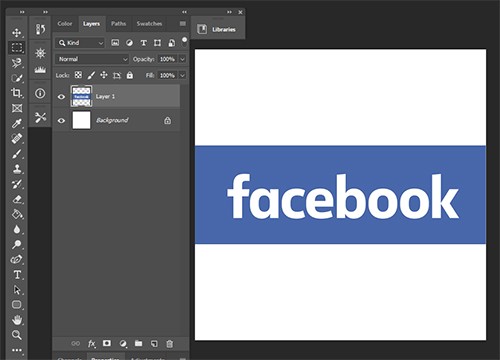This screenshot has width=500, height=360.
Task: Delete layer using the trash icon
Action: pos(170,344)
